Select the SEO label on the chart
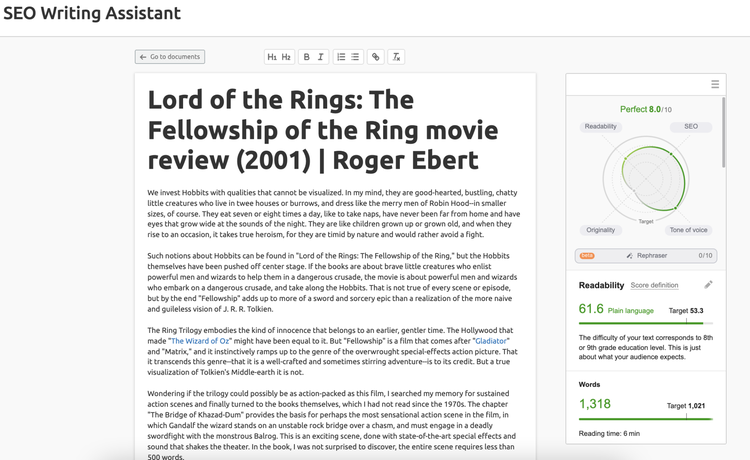 (691, 127)
